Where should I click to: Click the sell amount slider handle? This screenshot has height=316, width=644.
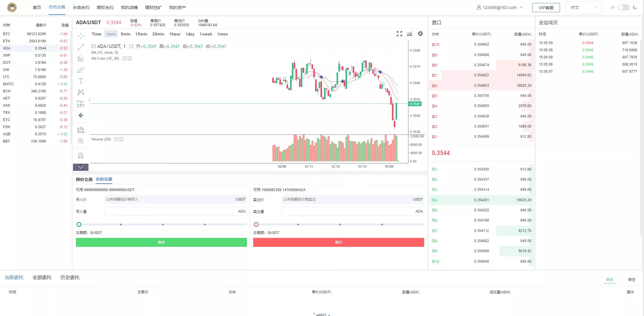pos(256,224)
